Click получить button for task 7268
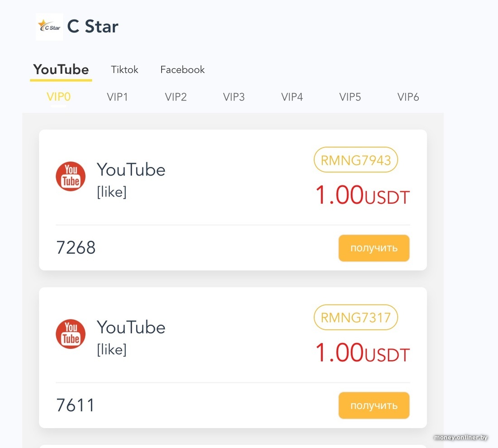The height and width of the screenshot is (448, 498). click(374, 248)
